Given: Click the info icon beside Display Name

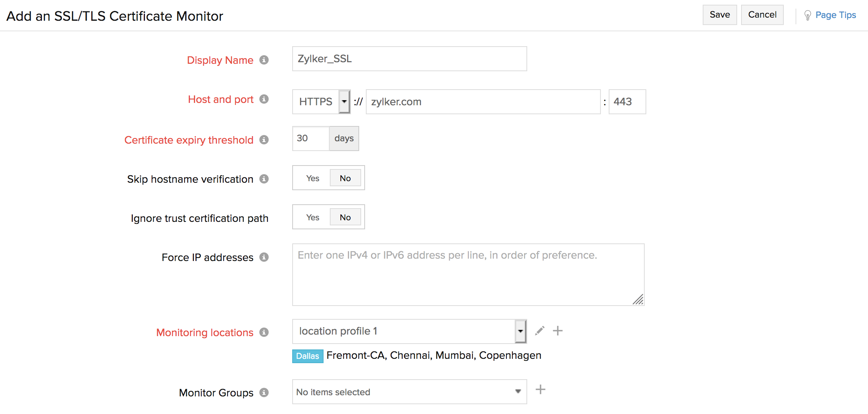Looking at the screenshot, I should pos(264,60).
